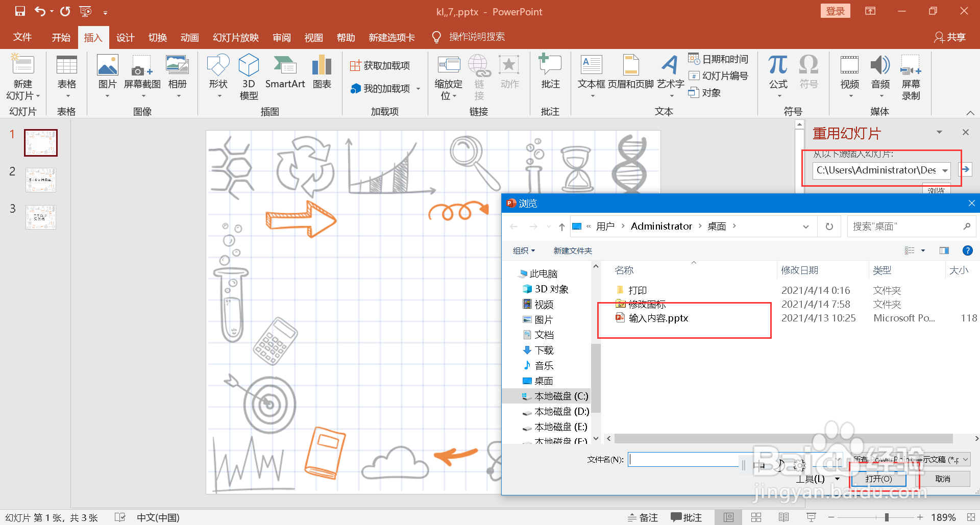
Task: Collapse the ribbon
Action: point(970,113)
